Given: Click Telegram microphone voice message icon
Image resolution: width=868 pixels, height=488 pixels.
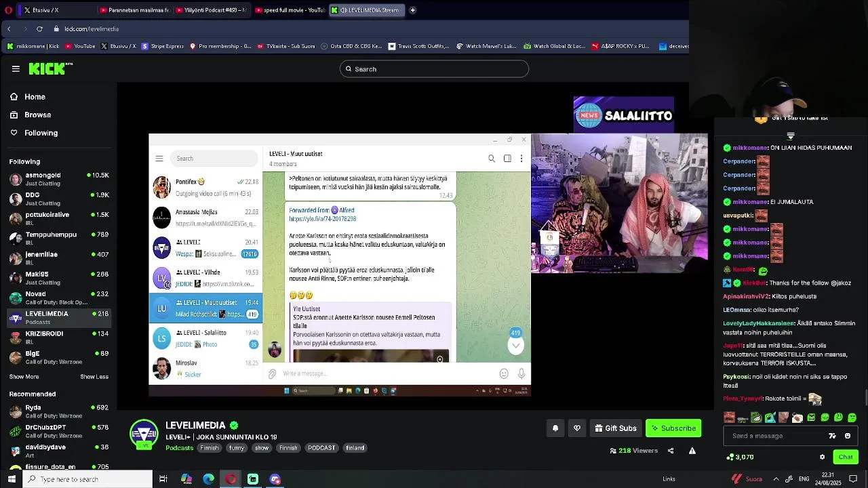Looking at the screenshot, I should coord(521,373).
